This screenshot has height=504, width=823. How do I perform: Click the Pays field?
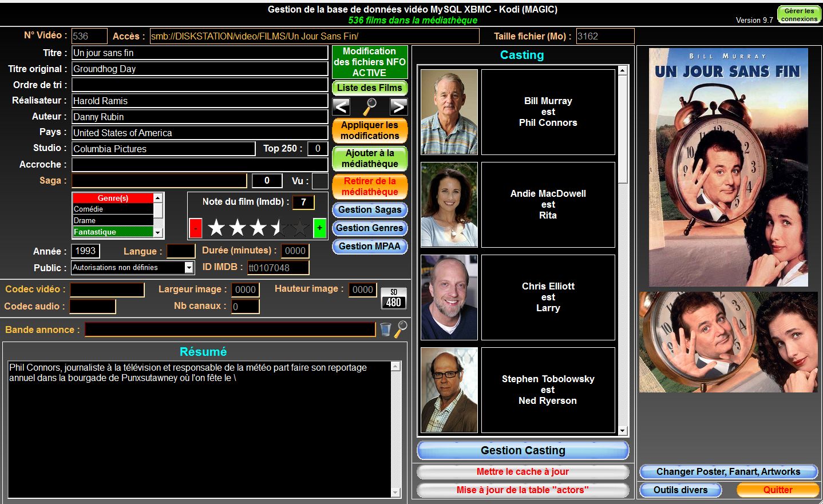200,133
